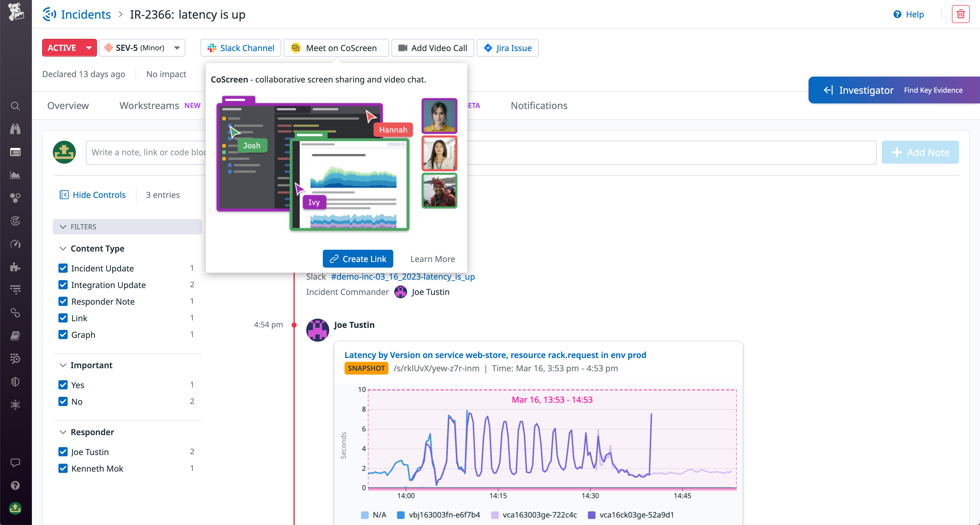Uncheck Kenneth Mok in the Responder filter
Screen dimensions: 980x525
click(63, 469)
